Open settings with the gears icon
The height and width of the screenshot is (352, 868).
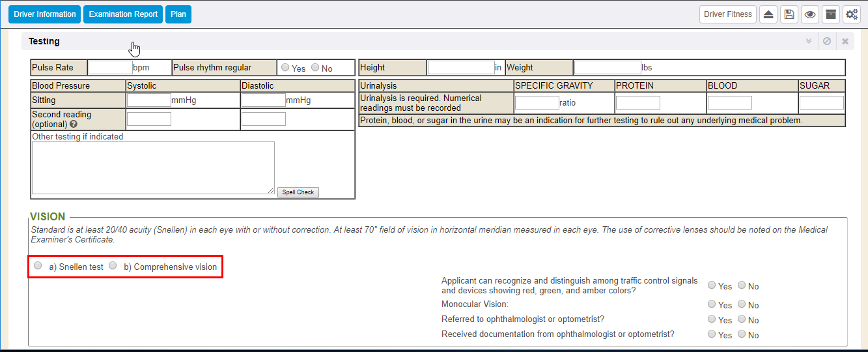[852, 14]
